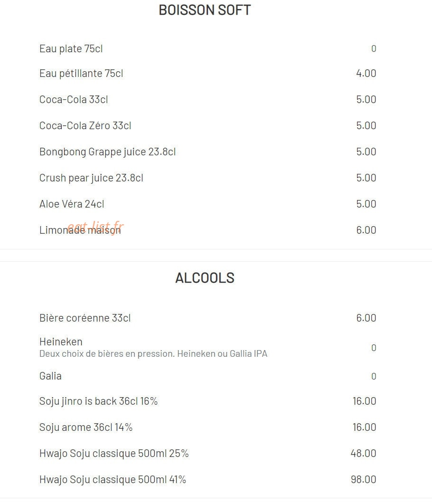Select Bière coréenne 33cl item
This screenshot has height=504, width=432.
[85, 318]
